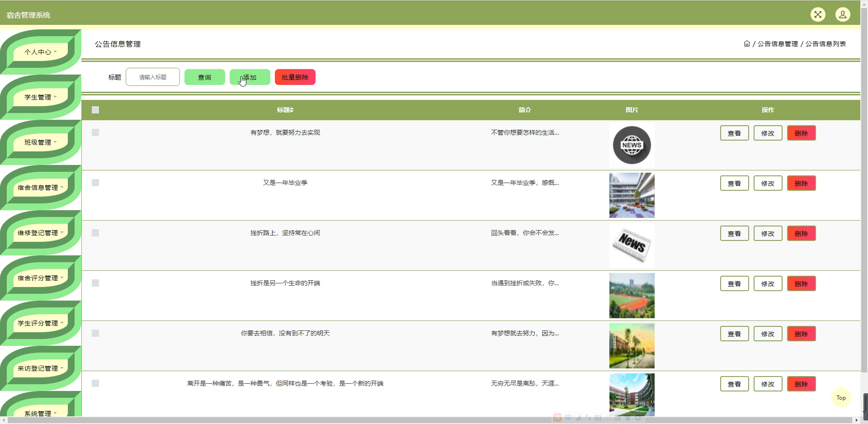This screenshot has width=868, height=424.
Task: Go to home via breadcrumb house icon
Action: coord(747,44)
